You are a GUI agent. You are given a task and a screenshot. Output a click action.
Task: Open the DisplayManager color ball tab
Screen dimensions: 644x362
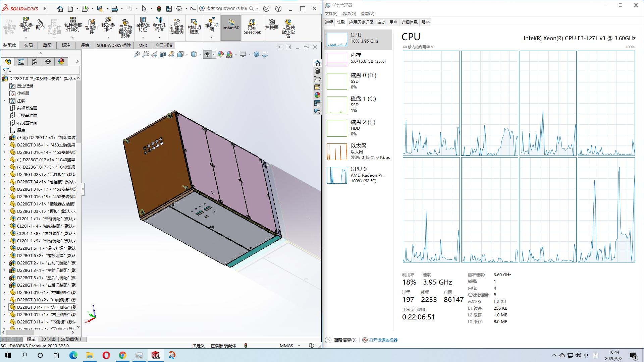pos(61,61)
